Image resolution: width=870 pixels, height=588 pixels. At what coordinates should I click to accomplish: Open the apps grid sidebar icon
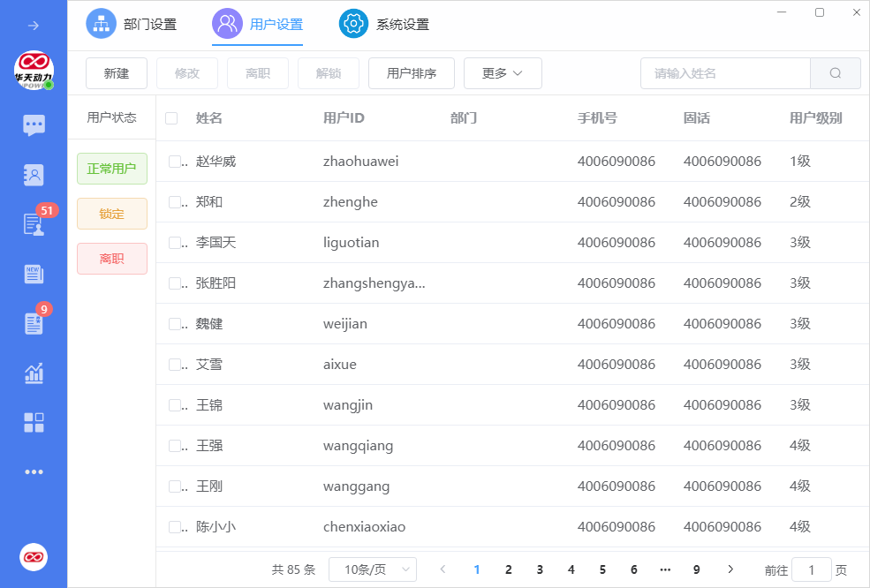tap(34, 422)
